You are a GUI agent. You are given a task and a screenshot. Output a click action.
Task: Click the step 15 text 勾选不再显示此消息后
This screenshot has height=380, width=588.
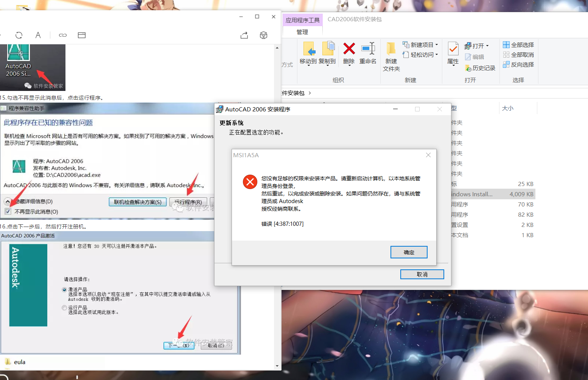click(x=34, y=98)
